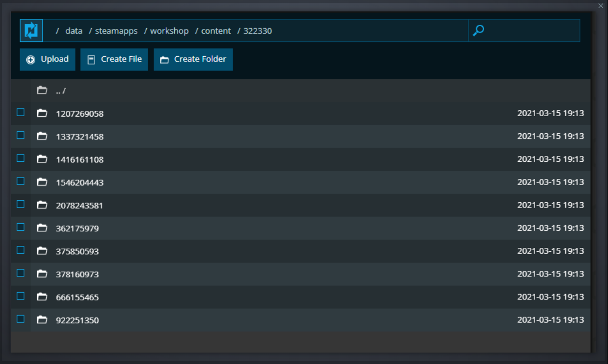The width and height of the screenshot is (608, 364).
Task: Click the Nitrado logo icon in path bar
Action: (31, 31)
